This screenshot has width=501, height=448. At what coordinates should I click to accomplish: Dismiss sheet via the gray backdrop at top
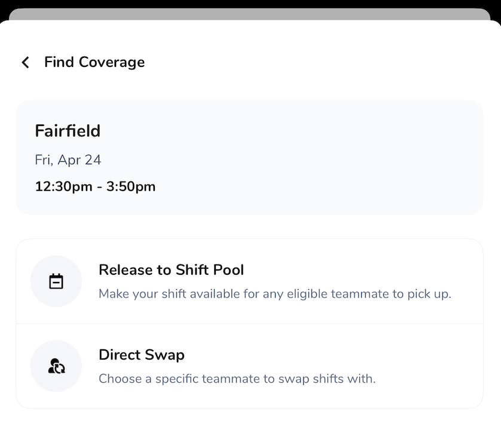point(250,13)
